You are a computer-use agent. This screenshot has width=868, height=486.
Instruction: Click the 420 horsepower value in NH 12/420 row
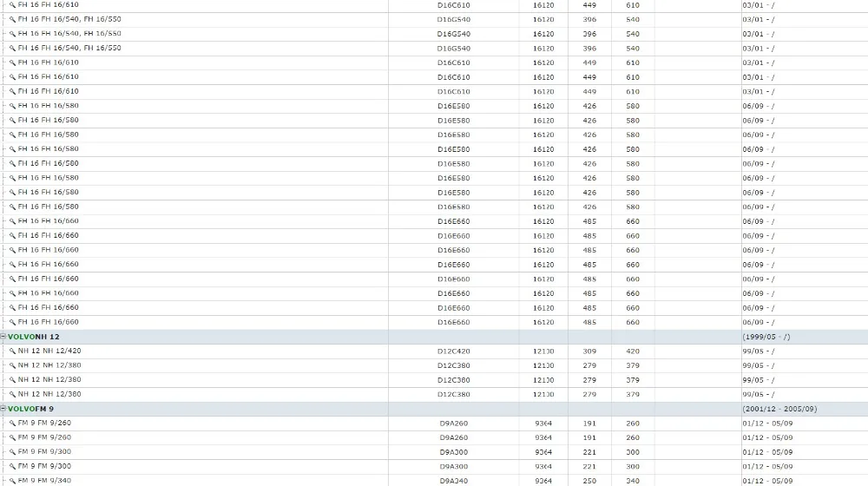pyautogui.click(x=633, y=351)
